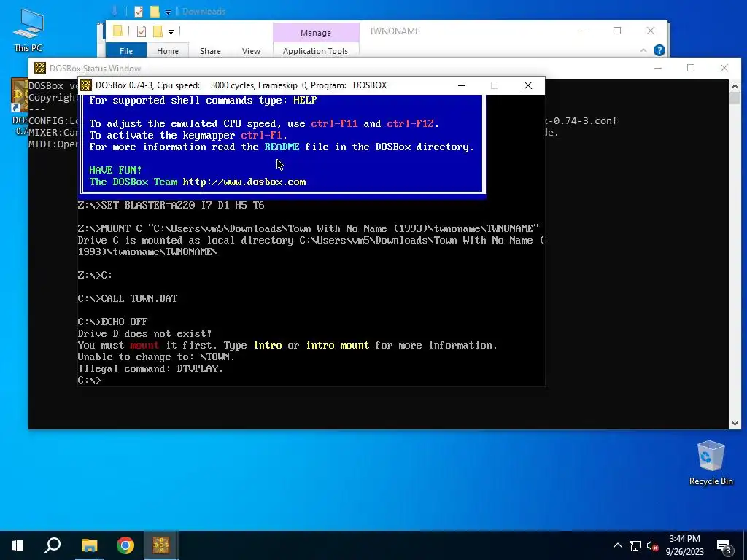Click the C:\> command prompt line
Image resolution: width=747 pixels, height=560 pixels.
point(90,380)
